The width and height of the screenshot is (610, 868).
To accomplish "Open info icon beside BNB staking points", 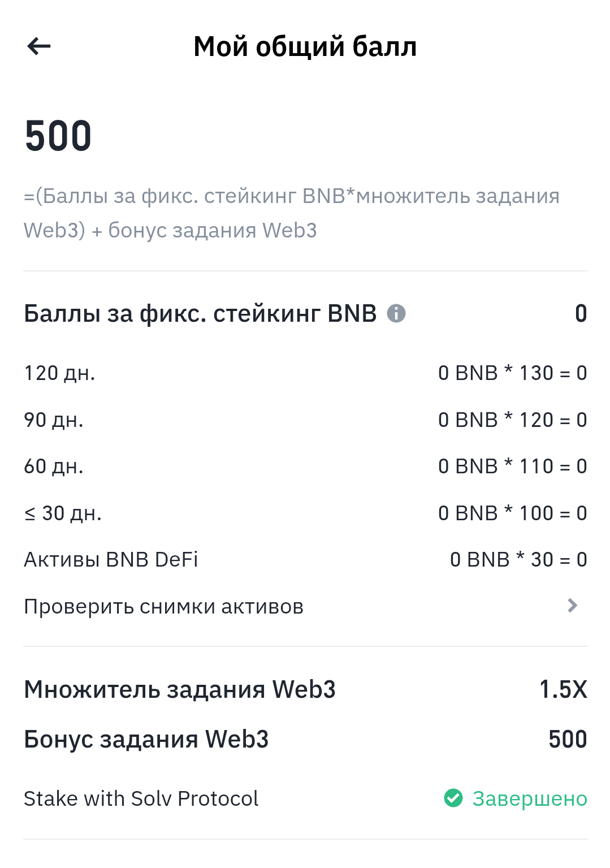I will [x=396, y=313].
